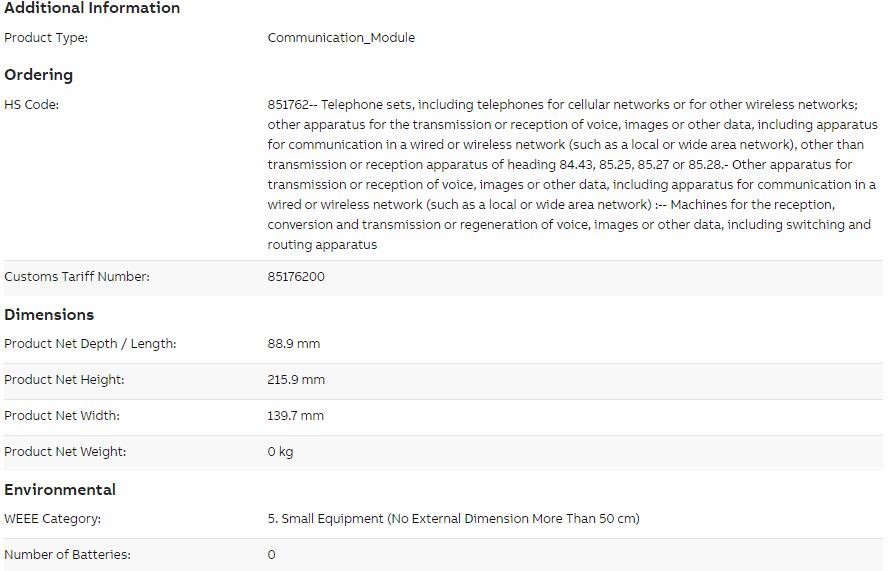The width and height of the screenshot is (892, 571).
Task: Click the 215.9 mm height value
Action: pyautogui.click(x=296, y=379)
